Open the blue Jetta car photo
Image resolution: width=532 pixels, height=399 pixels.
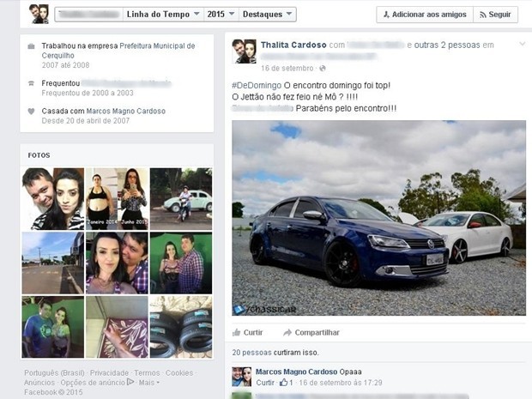coord(379,218)
